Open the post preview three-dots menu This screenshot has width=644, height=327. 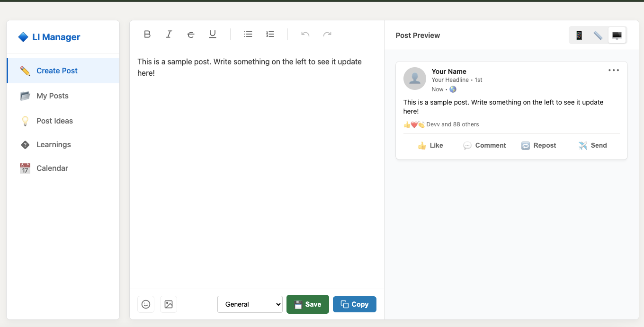coord(614,71)
